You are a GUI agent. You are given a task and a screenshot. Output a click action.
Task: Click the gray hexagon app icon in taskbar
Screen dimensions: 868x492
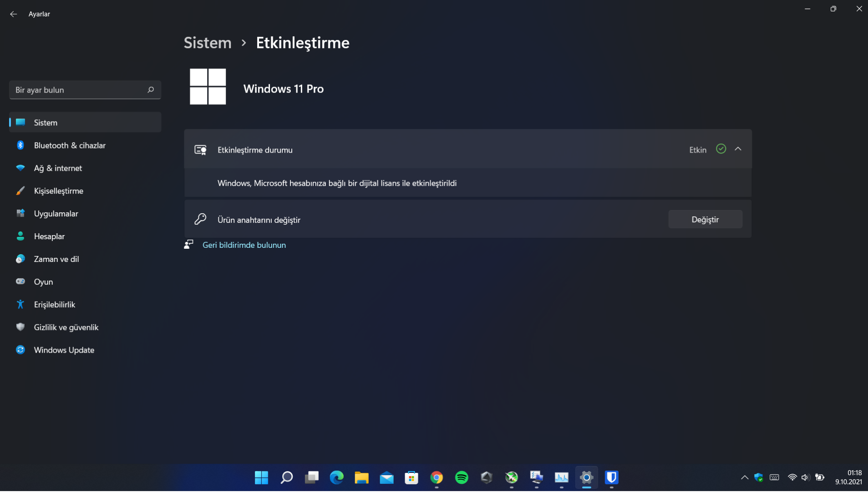pos(487,477)
